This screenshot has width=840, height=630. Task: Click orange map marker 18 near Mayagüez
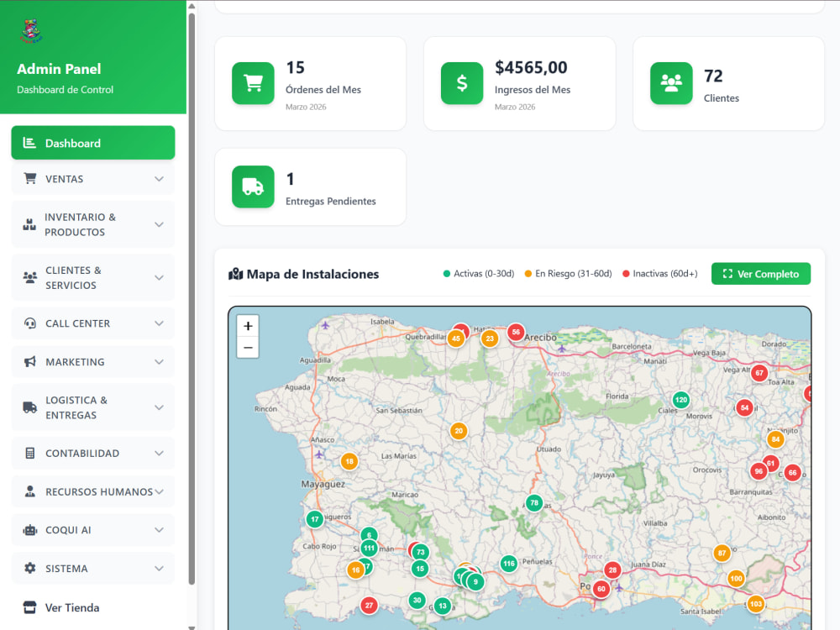349,461
